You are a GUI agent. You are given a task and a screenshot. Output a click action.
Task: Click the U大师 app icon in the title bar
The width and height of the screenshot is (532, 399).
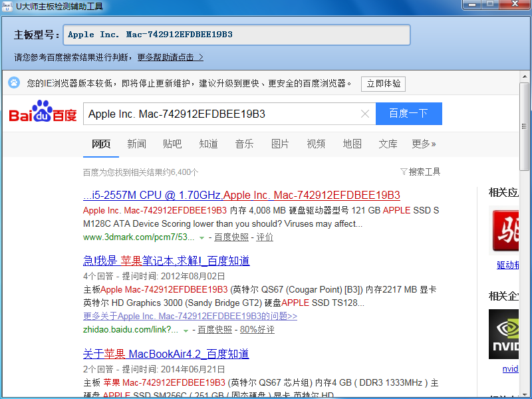[8, 6]
